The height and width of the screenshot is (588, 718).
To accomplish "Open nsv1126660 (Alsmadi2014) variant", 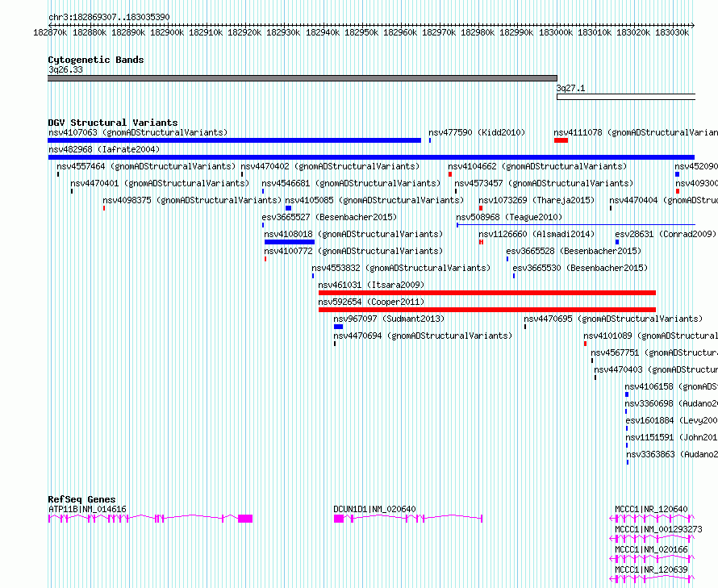I will (536, 234).
